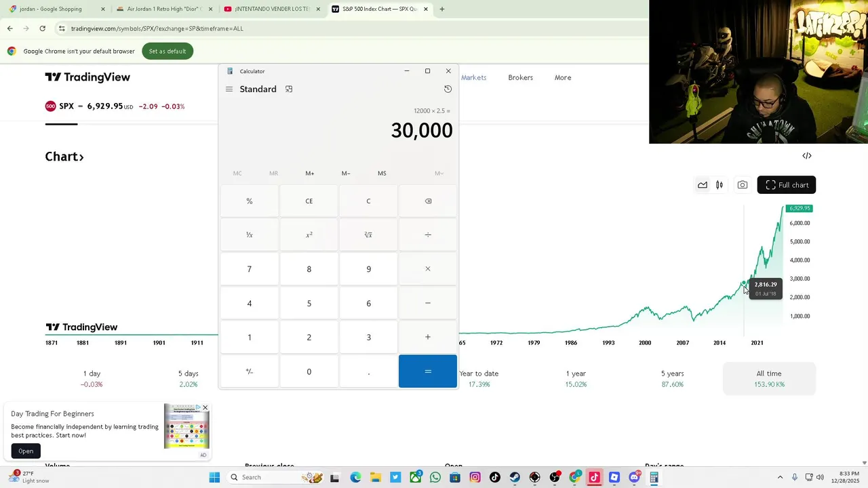This screenshot has width=868, height=488.
Task: Close the Day Trading ad popup
Action: click(205, 408)
